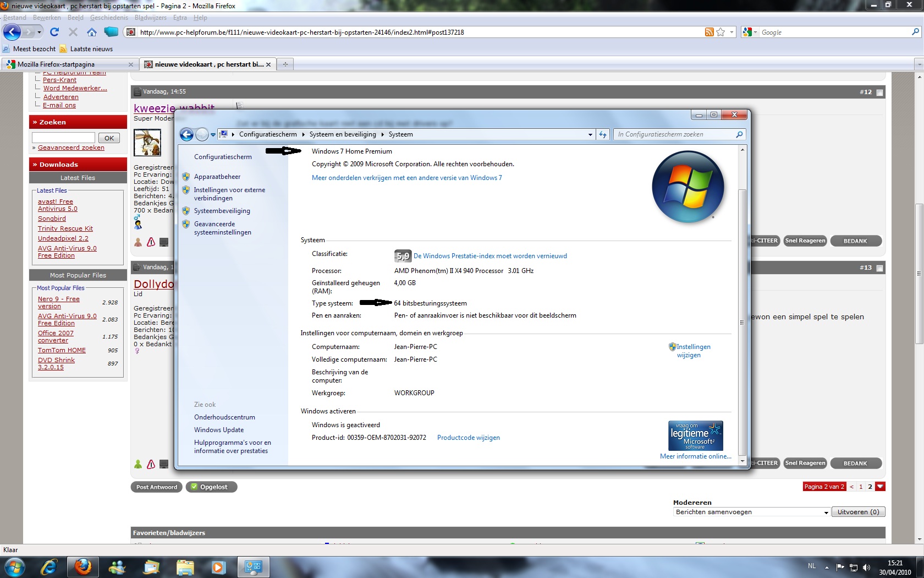The width and height of the screenshot is (924, 578).
Task: Switch to the Control Panel taskbar button
Action: click(x=254, y=567)
